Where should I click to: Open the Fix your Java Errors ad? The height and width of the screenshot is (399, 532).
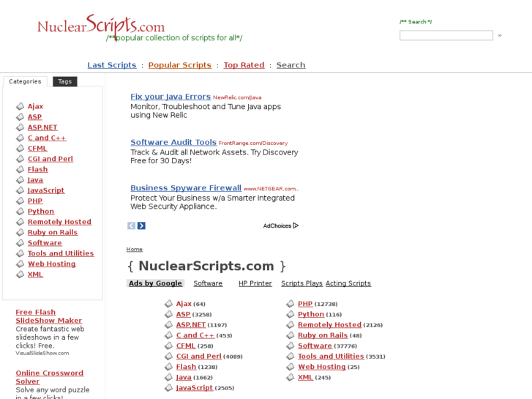click(171, 97)
